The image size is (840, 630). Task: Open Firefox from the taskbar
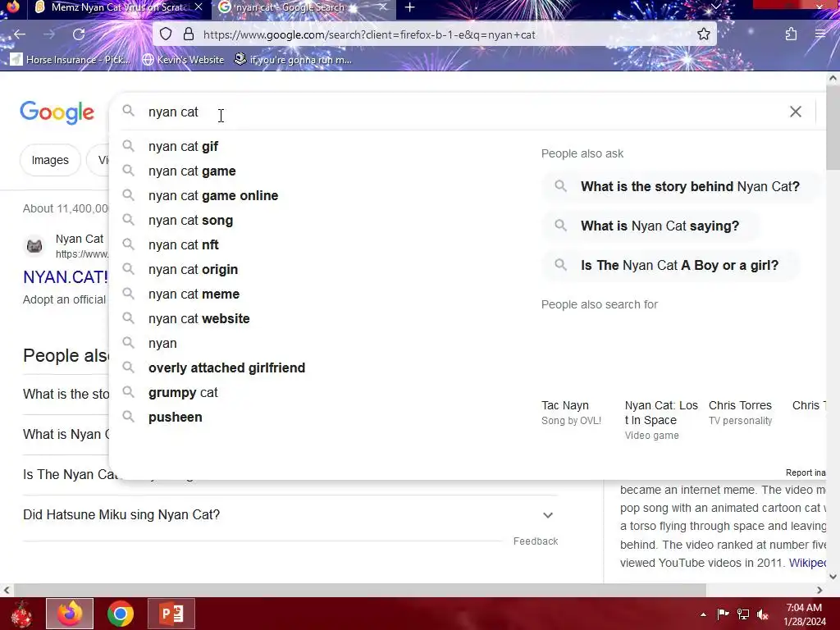pos(70,614)
